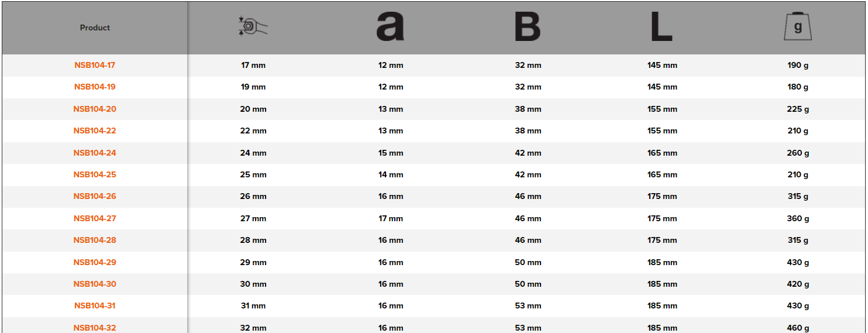Open the NSB104-24 product link
The width and height of the screenshot is (868, 333).
tap(95, 153)
